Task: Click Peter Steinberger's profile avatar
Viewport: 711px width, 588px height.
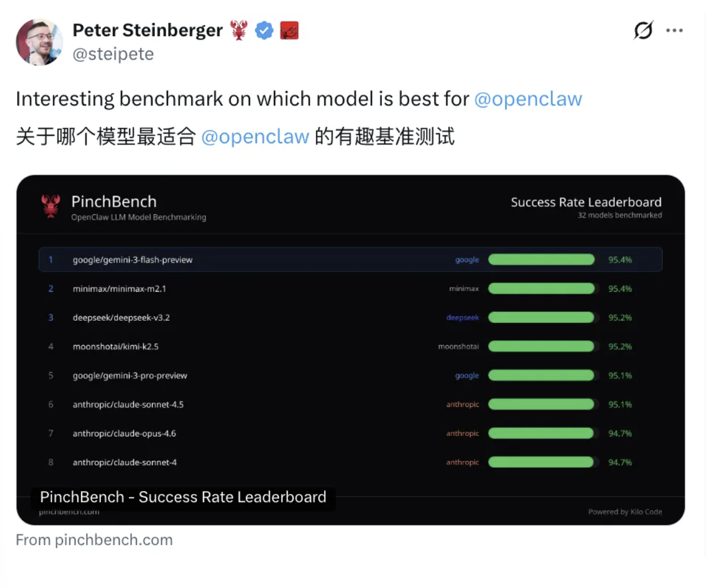Action: pos(39,42)
